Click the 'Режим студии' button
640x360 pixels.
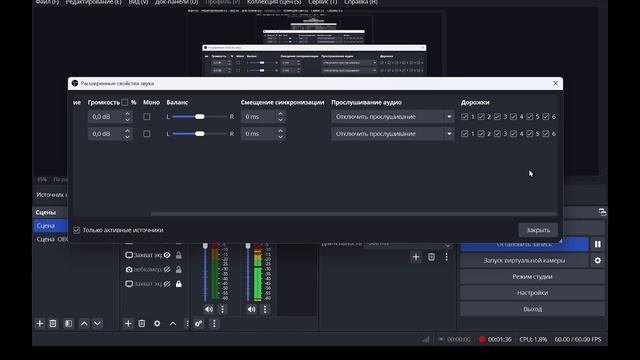coord(532,277)
